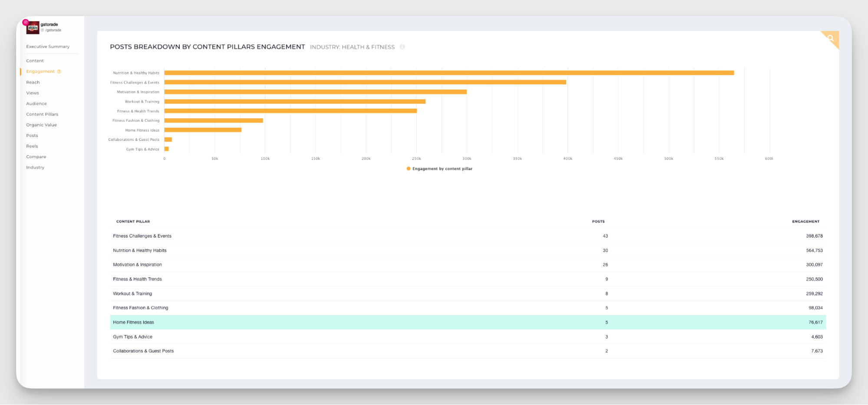Sort by the Content Pillar column header
Viewport: 868px width, 405px height.
click(x=133, y=222)
